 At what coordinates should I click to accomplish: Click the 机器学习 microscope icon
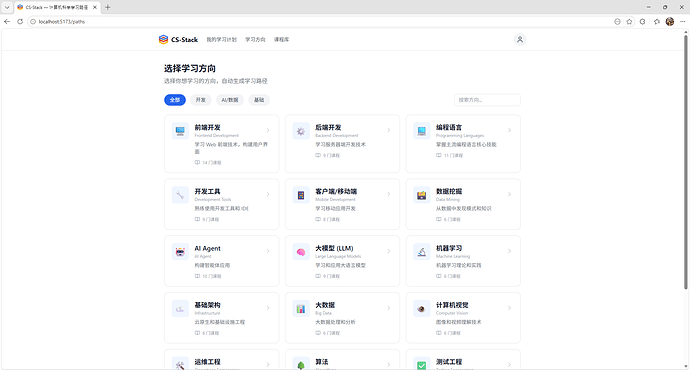(422, 252)
